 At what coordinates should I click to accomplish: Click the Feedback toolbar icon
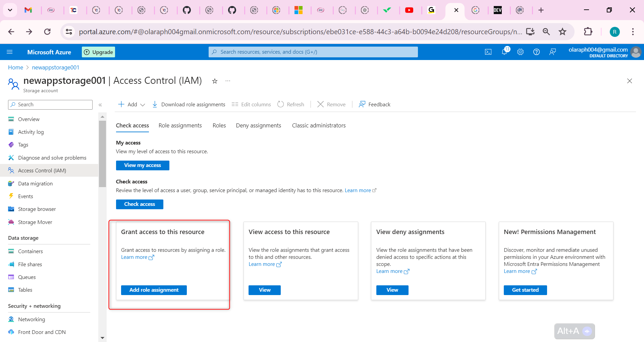pyautogui.click(x=374, y=104)
